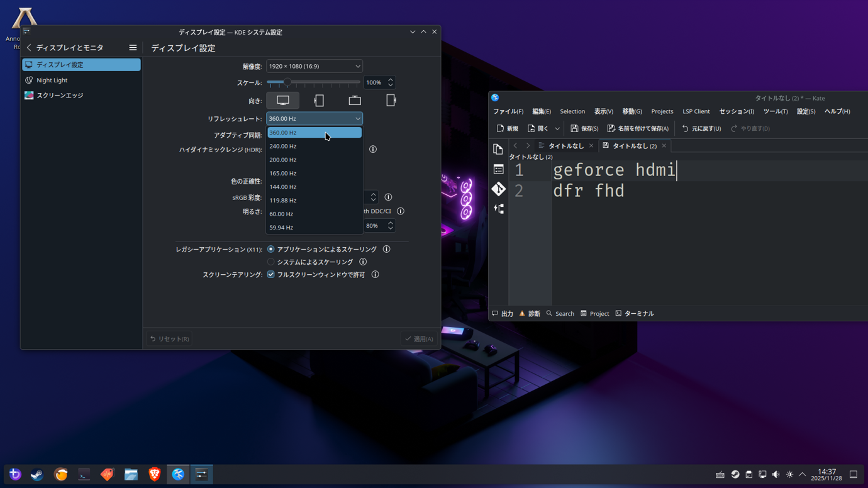Open Kate's Documents sidebar icon
The image size is (868, 488).
point(498,150)
